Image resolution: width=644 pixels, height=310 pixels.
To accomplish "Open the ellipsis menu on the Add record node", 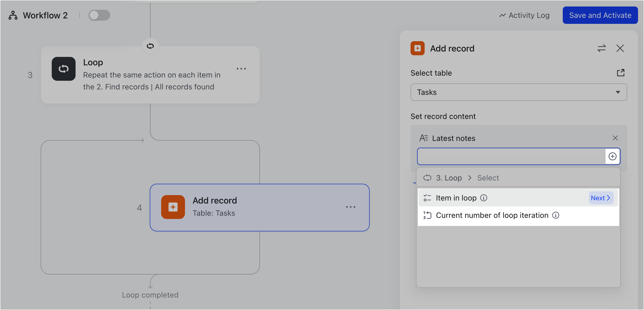I will 351,207.
